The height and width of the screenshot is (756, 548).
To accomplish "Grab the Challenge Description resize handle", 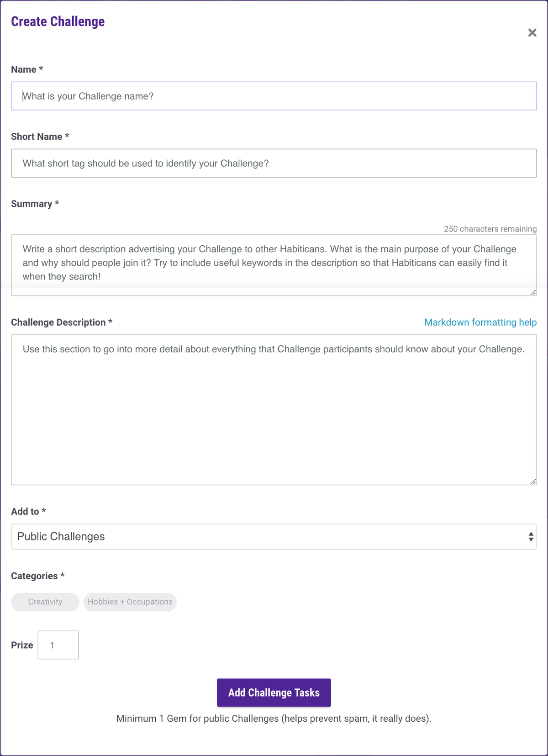I will 533,481.
